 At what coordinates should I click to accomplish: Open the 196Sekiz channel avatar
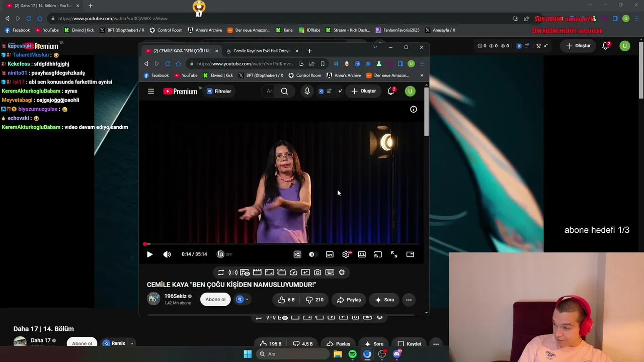pyautogui.click(x=153, y=299)
